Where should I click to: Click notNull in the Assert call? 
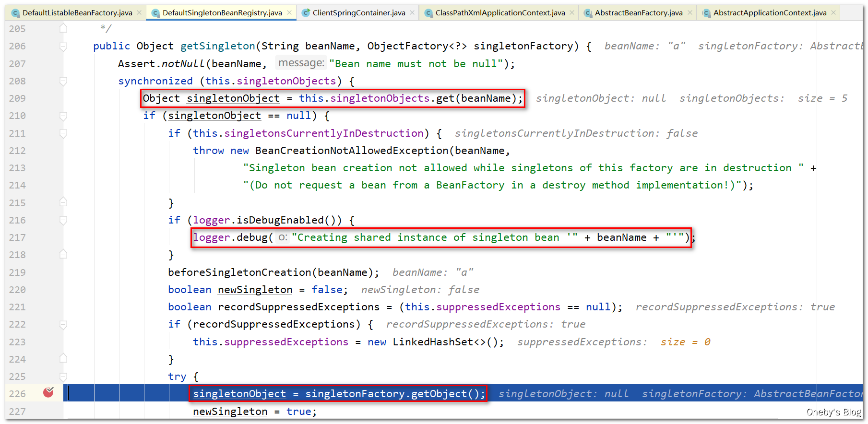click(183, 64)
